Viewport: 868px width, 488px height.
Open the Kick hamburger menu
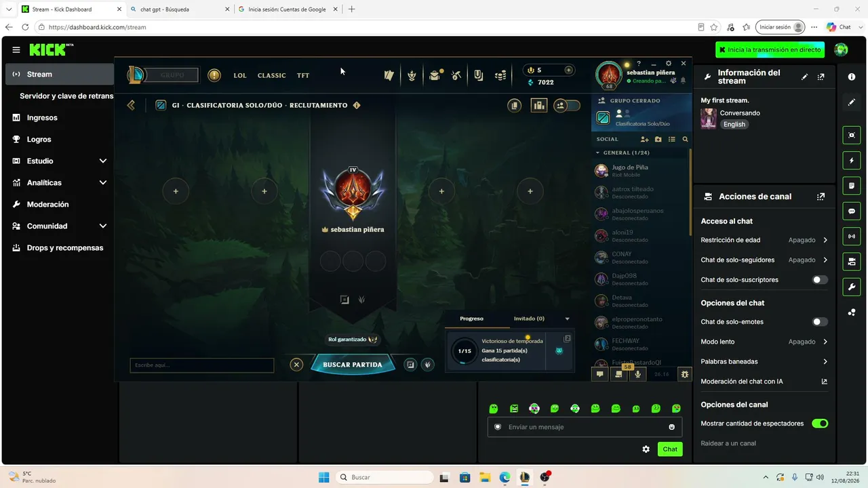16,49
